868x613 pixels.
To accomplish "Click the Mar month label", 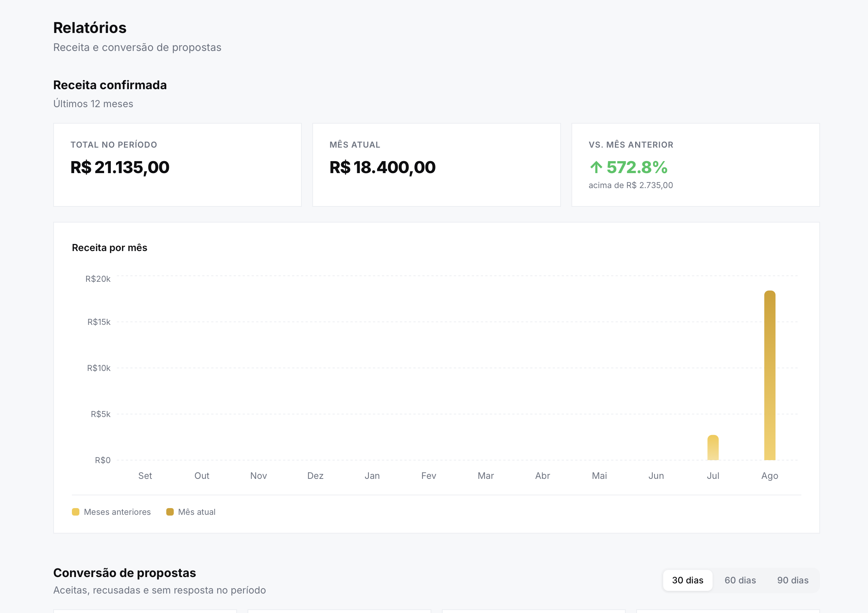I will pyautogui.click(x=486, y=476).
